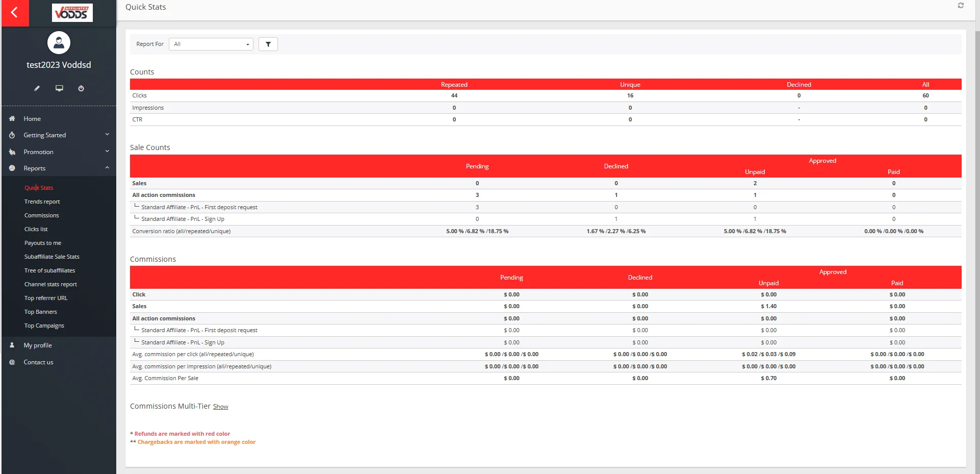Go to Home in the sidebar
This screenshot has width=980, height=474.
32,119
